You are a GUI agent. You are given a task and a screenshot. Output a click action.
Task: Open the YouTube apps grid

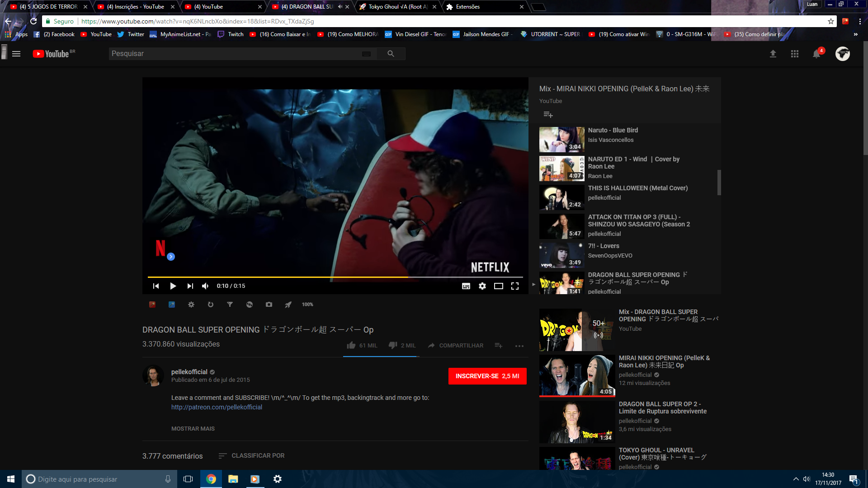tap(795, 54)
